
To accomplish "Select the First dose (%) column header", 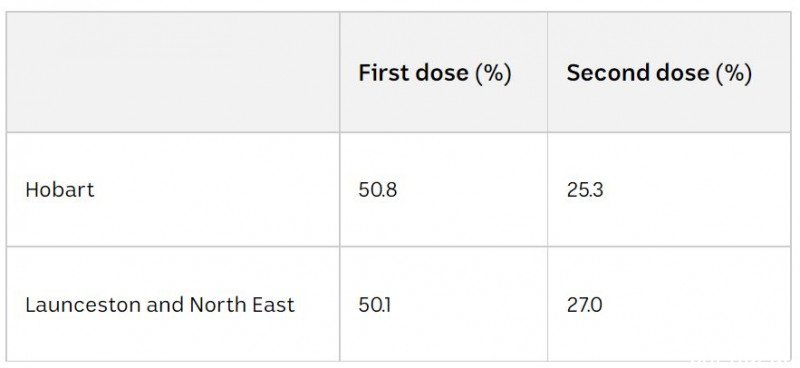I will [x=435, y=73].
